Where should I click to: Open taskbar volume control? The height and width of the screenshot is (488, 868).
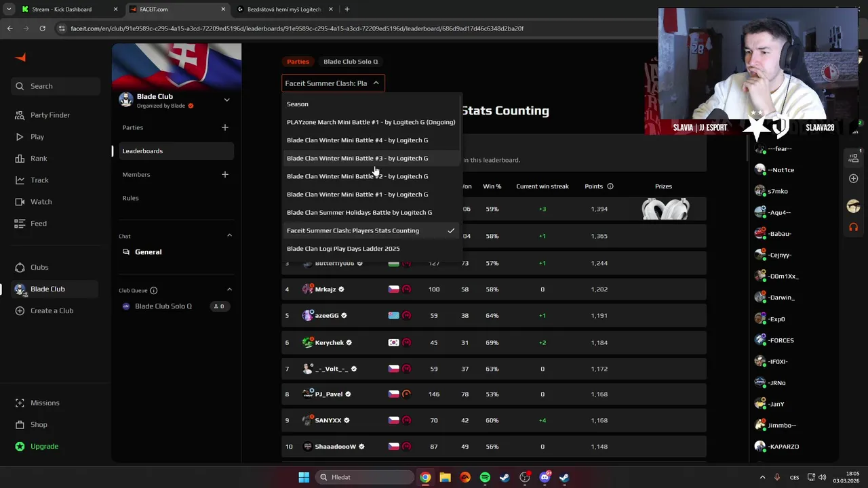(x=822, y=477)
